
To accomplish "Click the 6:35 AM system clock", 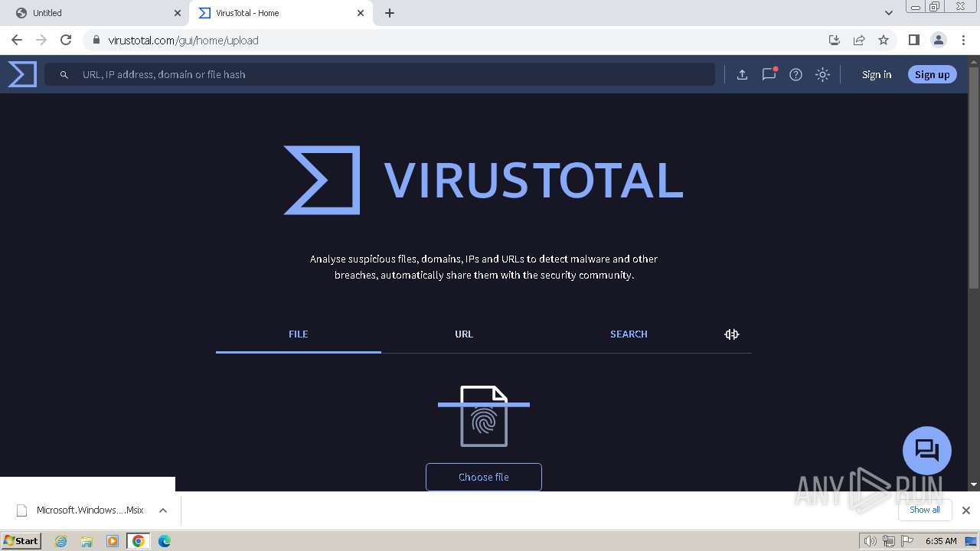I will point(941,541).
